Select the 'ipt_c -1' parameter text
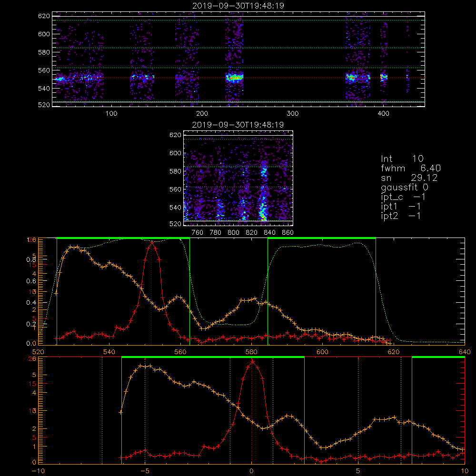Viewport: 476px width, 476px height. [x=403, y=198]
